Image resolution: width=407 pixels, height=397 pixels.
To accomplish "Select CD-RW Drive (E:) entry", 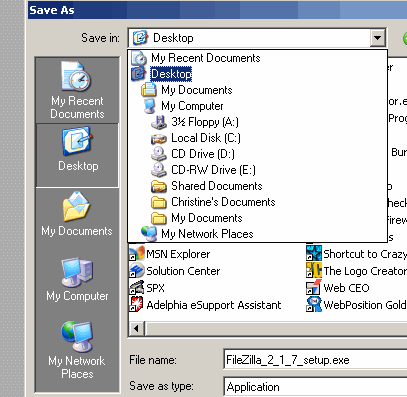I will click(213, 170).
